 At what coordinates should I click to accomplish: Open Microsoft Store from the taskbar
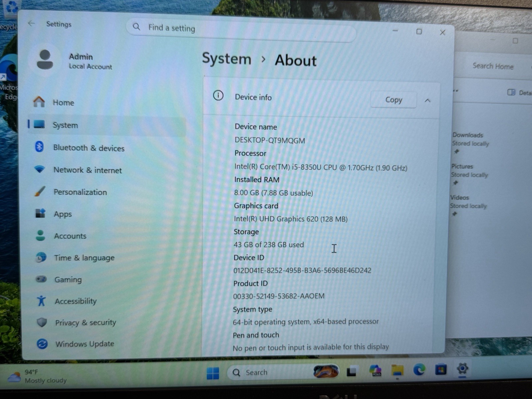(441, 369)
